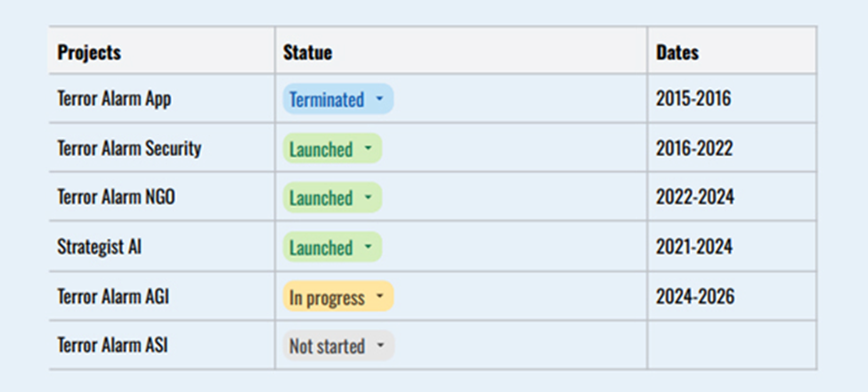Viewport: 868px width, 392px height.
Task: Select the Projects column header
Action: coord(89,53)
